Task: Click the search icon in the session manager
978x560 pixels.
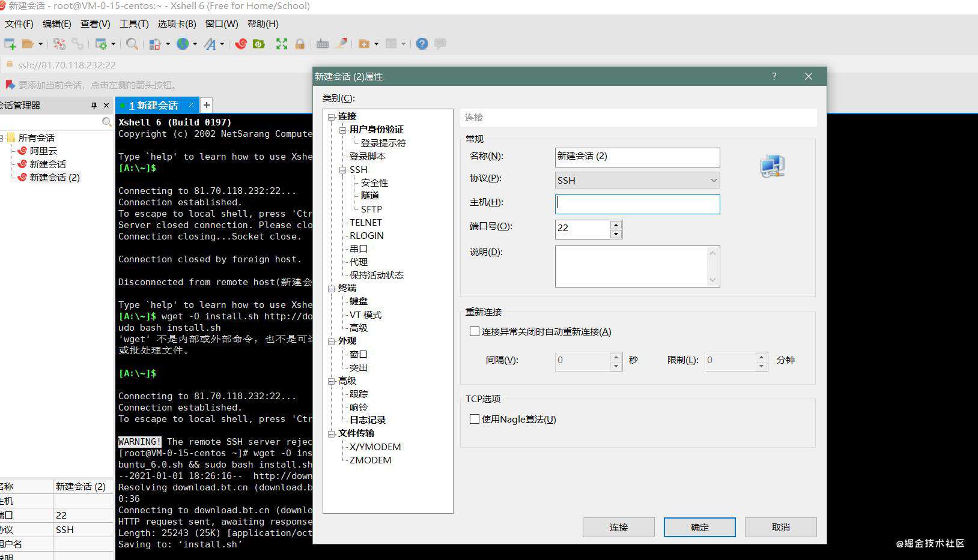Action: (107, 122)
